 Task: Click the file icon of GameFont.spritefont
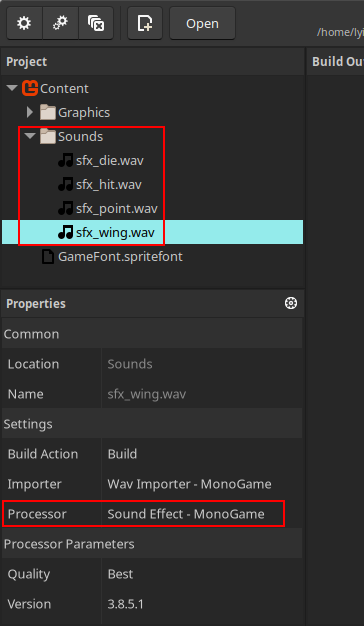[48, 256]
